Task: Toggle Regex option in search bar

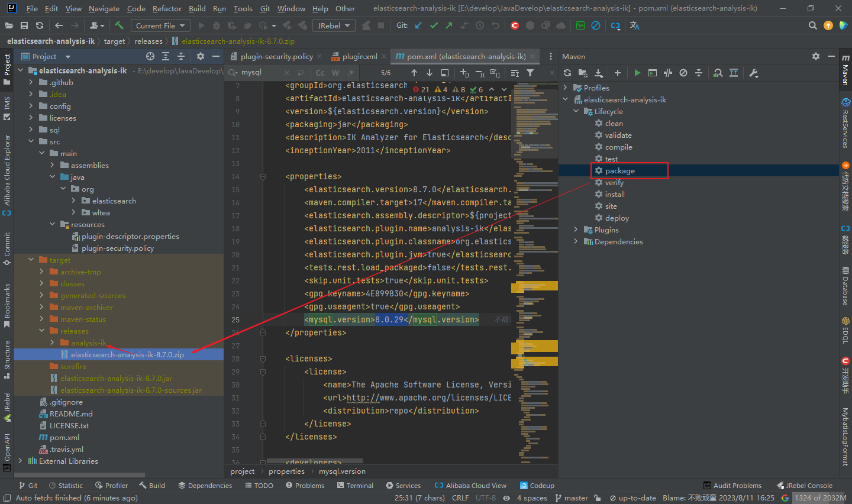Action: (351, 73)
